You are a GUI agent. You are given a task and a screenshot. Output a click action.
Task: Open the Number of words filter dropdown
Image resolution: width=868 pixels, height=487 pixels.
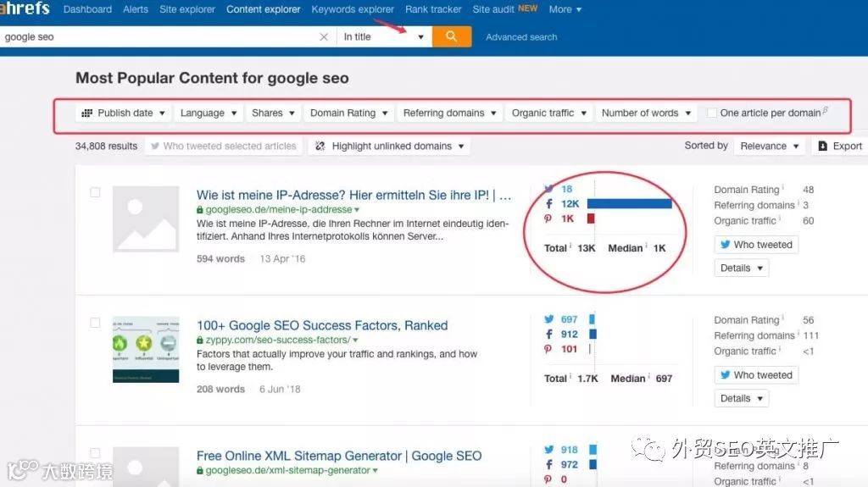(646, 113)
